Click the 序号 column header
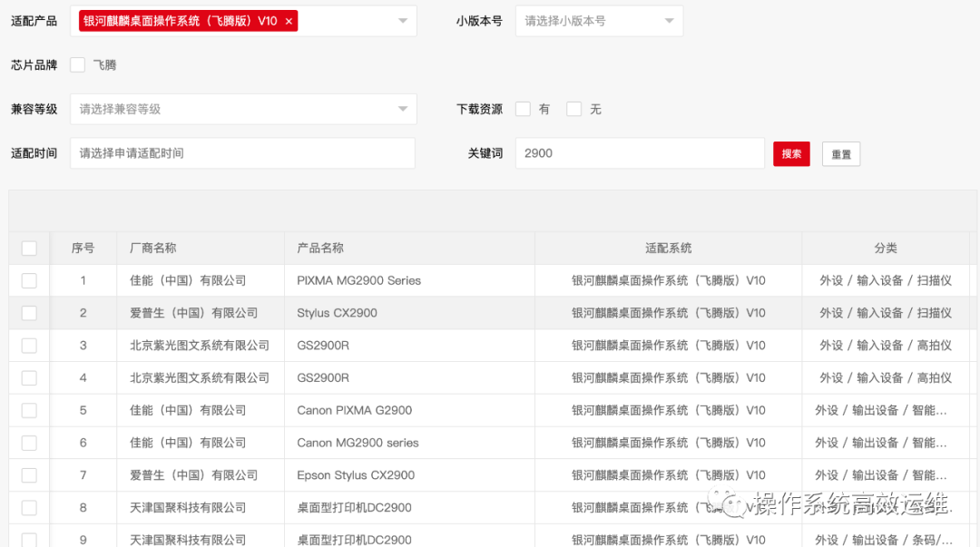 click(x=83, y=249)
